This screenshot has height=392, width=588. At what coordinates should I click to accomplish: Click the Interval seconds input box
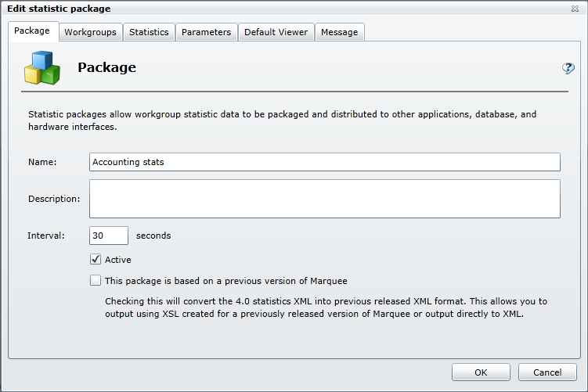click(x=109, y=236)
